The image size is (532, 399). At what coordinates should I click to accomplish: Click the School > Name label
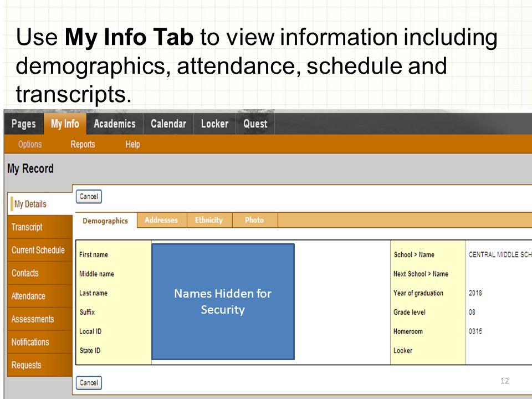pyautogui.click(x=414, y=254)
